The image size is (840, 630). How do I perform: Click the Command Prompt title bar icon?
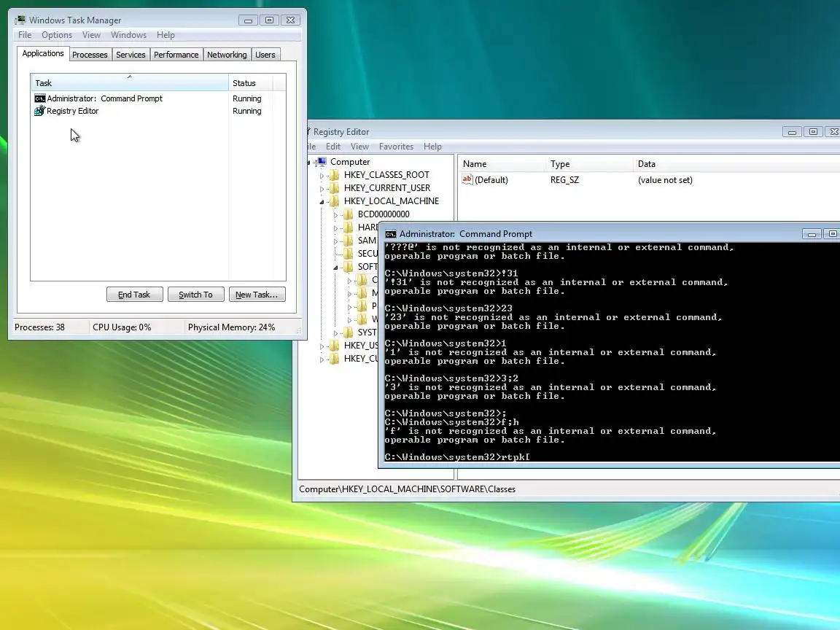click(x=391, y=234)
